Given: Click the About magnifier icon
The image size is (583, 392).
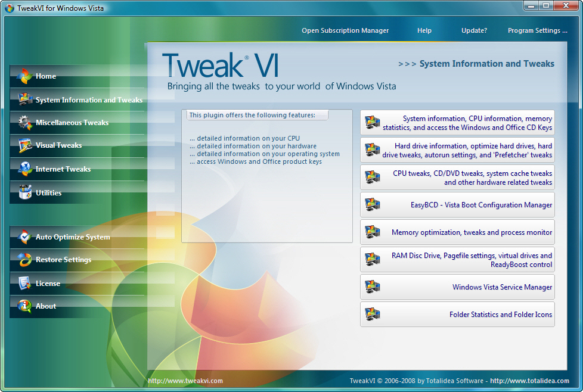Looking at the screenshot, I should coord(25,306).
